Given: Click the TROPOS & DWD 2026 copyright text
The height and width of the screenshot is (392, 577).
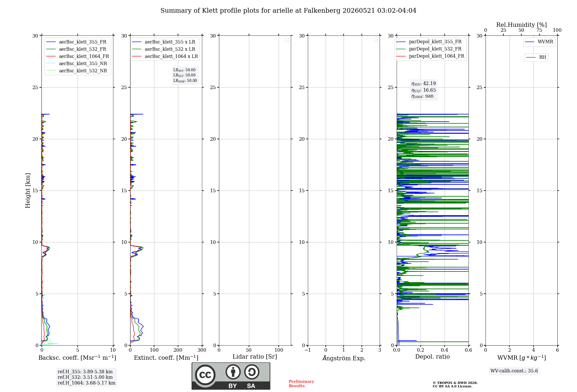Looking at the screenshot, I should 455,383.
